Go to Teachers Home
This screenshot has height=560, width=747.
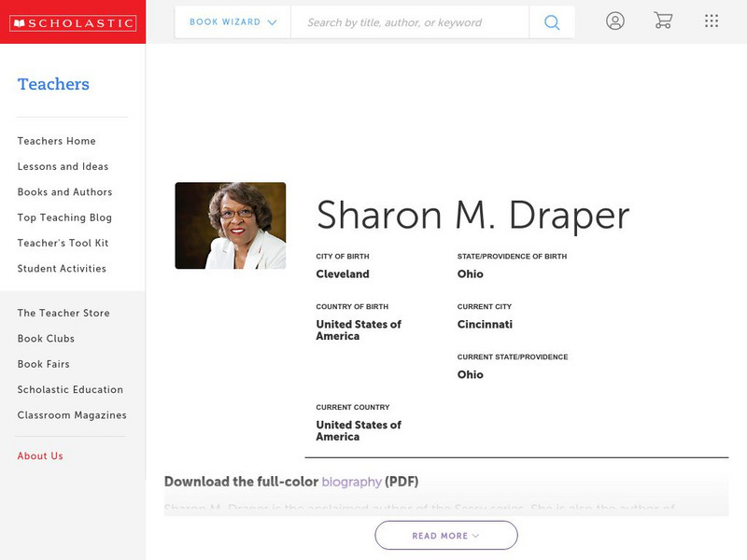pos(57,141)
